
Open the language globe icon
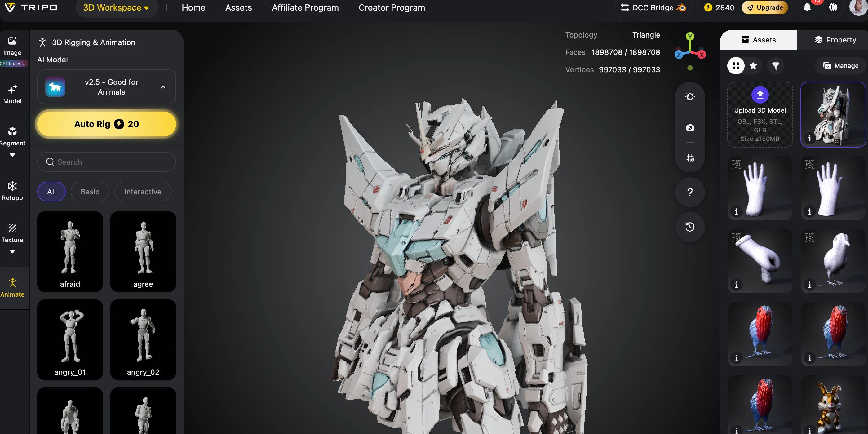833,7
